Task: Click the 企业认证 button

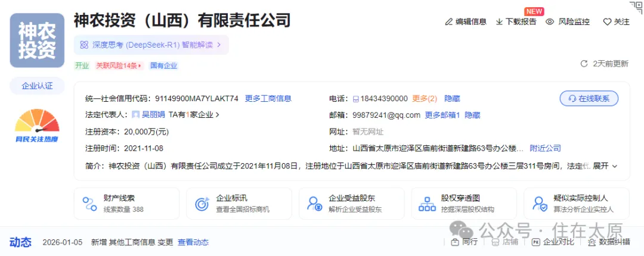Action: pos(37,86)
